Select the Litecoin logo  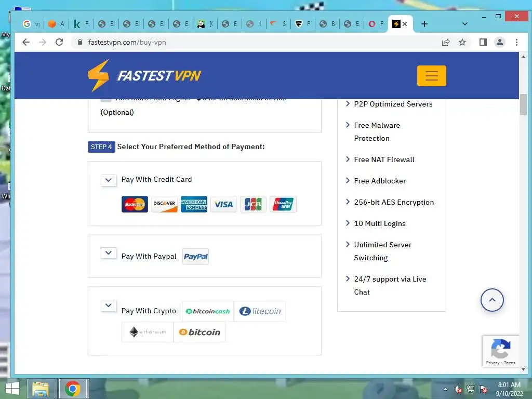(x=260, y=311)
